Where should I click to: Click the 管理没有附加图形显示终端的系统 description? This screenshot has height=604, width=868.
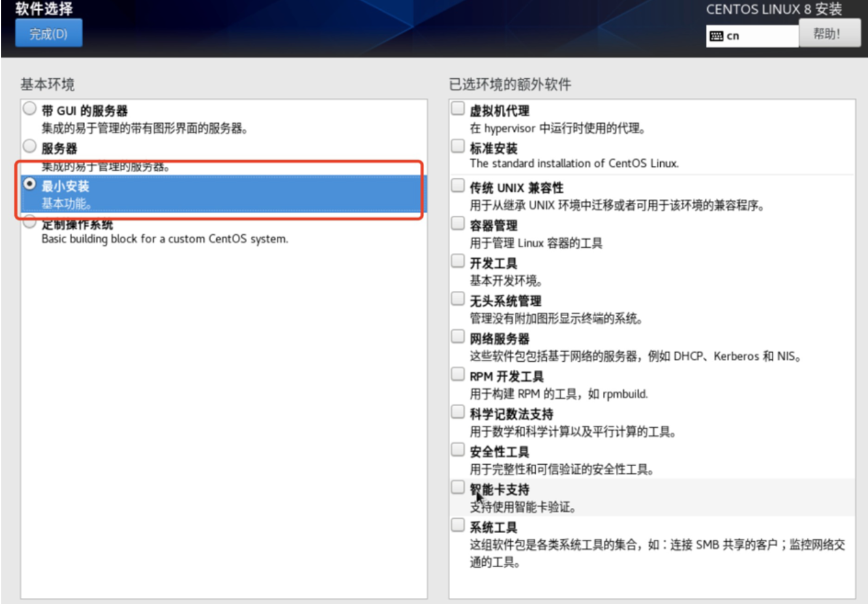click(x=557, y=319)
